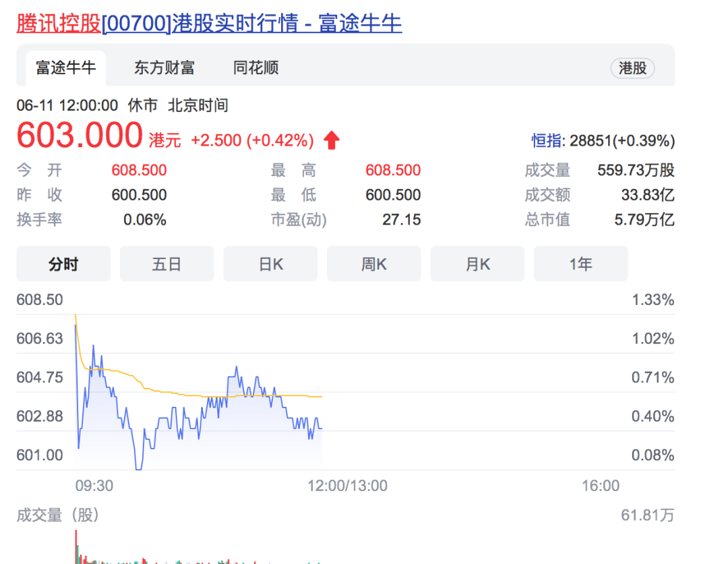Click the 市盈(动) value 27.15
Screen dimensions: 728x564
[401, 219]
